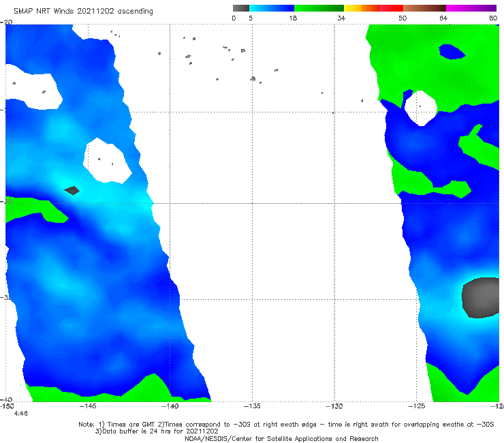This screenshot has width=504, height=443.
Task: Click the yellow-red 34-50 segment of the color scale
Action: [x=373, y=8]
